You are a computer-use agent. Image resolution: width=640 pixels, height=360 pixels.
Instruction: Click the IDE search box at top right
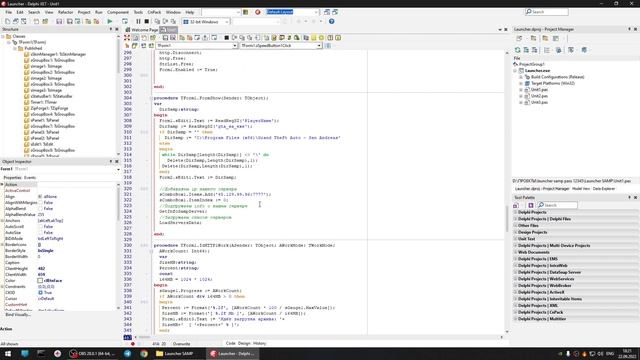547,12
